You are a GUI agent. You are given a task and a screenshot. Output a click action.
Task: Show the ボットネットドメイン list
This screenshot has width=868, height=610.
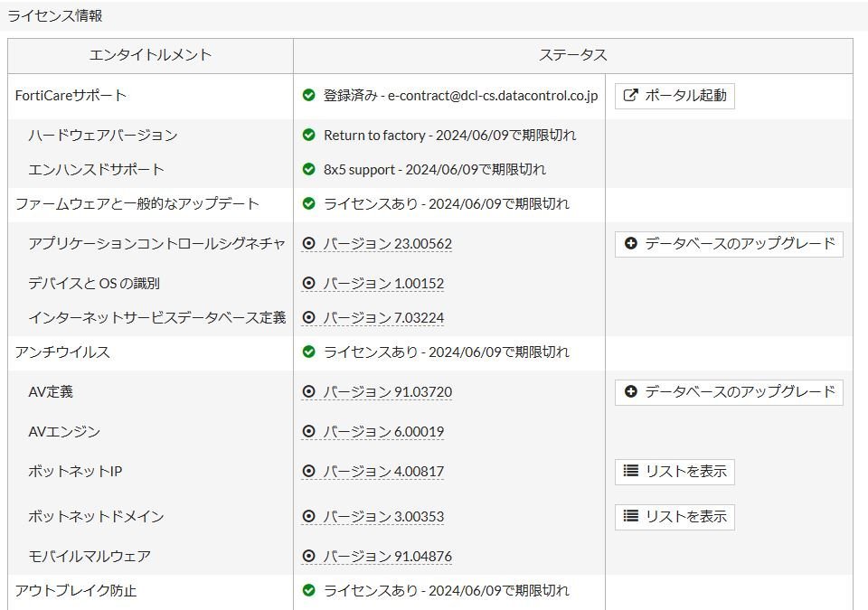675,516
